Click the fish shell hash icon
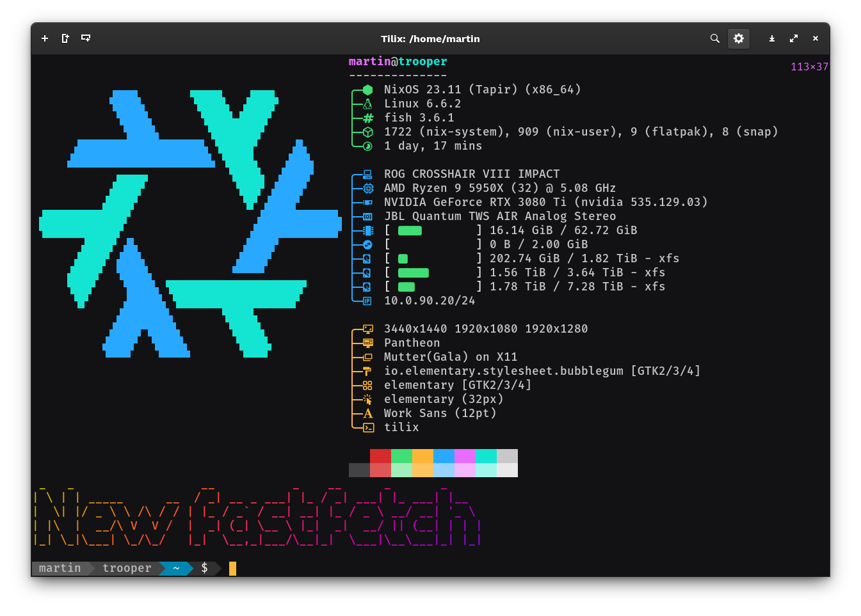 coord(367,118)
